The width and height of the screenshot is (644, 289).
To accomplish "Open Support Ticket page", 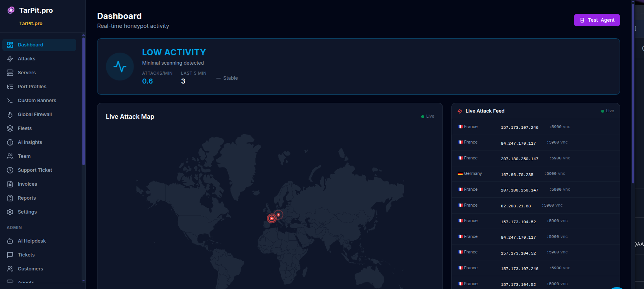I will [39, 170].
